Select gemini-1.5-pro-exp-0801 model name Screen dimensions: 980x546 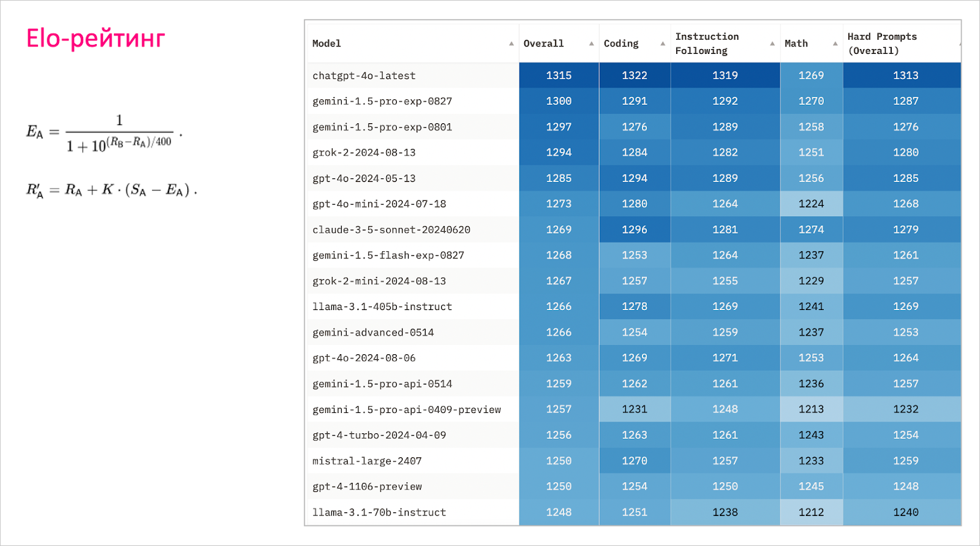click(382, 127)
